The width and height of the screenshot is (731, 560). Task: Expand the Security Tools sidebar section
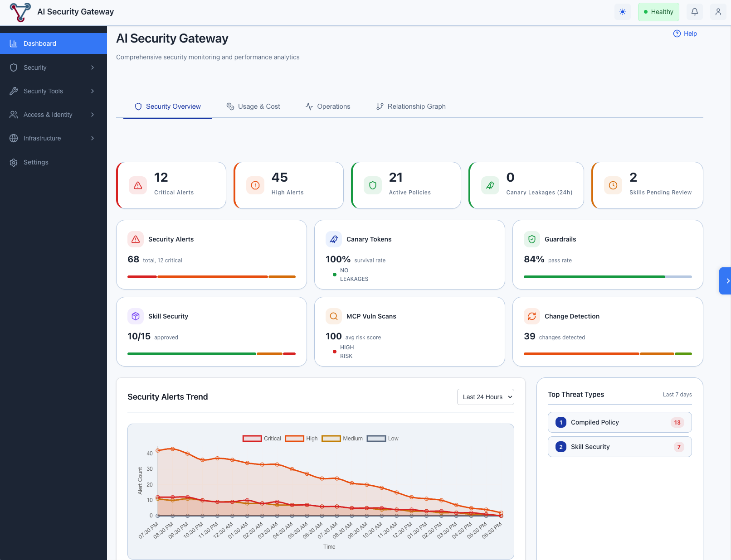(53, 91)
